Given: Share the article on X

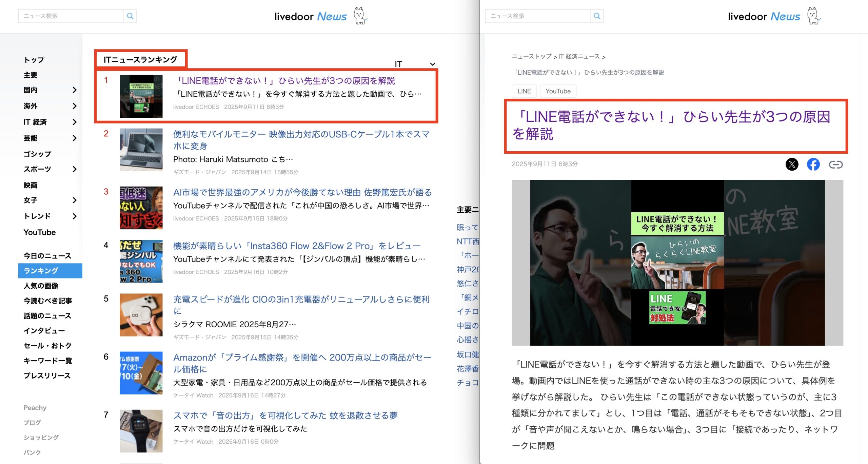Looking at the screenshot, I should [792, 165].
